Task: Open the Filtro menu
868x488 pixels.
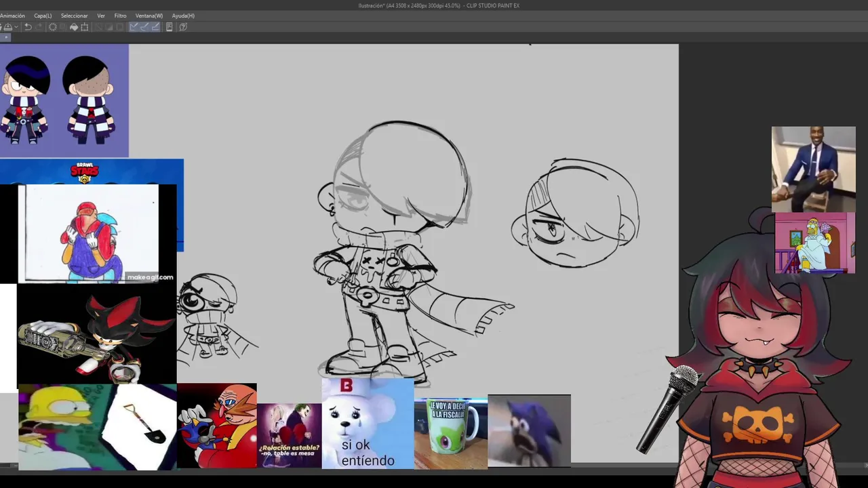Action: (x=120, y=16)
